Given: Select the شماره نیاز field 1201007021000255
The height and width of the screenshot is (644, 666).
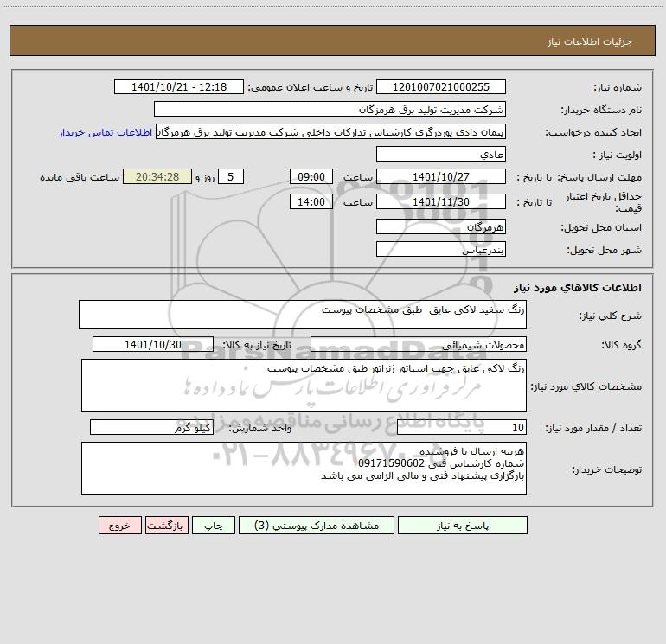Looking at the screenshot, I should (441, 86).
